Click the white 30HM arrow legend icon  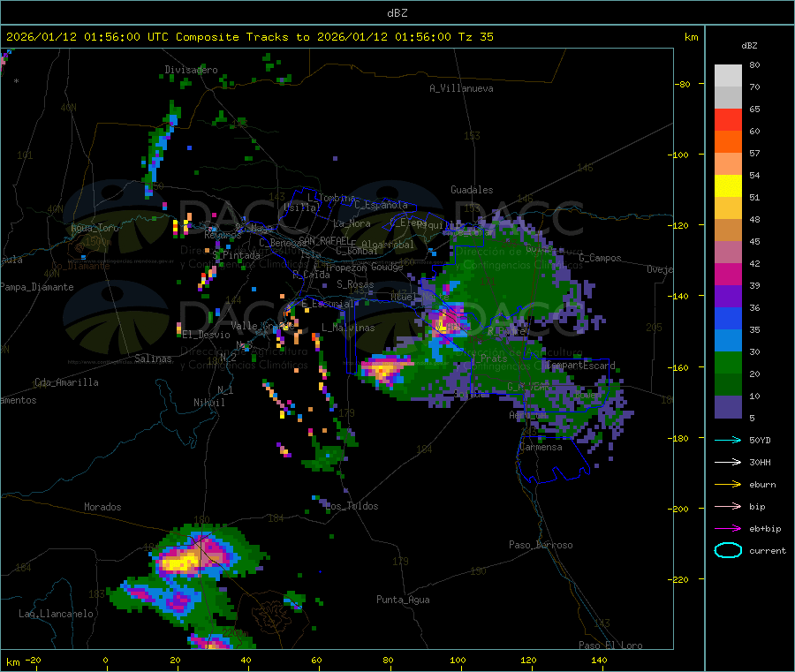[728, 462]
